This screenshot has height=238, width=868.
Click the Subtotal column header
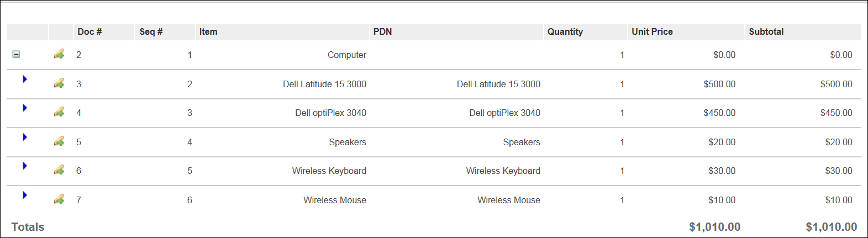[766, 32]
